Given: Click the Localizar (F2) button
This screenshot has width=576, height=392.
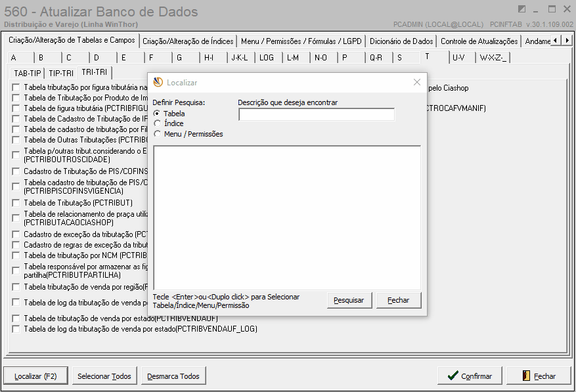Looking at the screenshot, I should 35,376.
